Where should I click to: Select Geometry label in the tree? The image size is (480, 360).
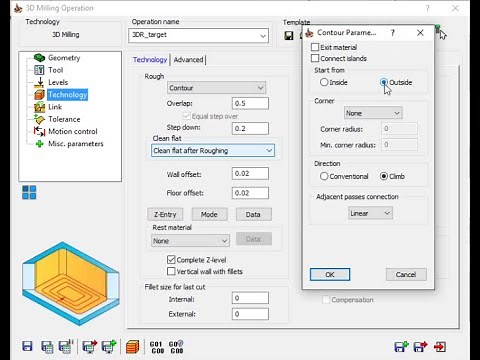point(64,58)
